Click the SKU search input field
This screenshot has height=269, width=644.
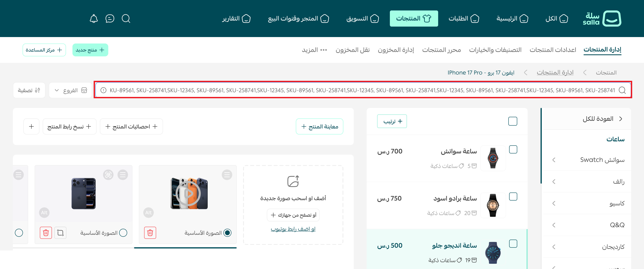pyautogui.click(x=362, y=90)
